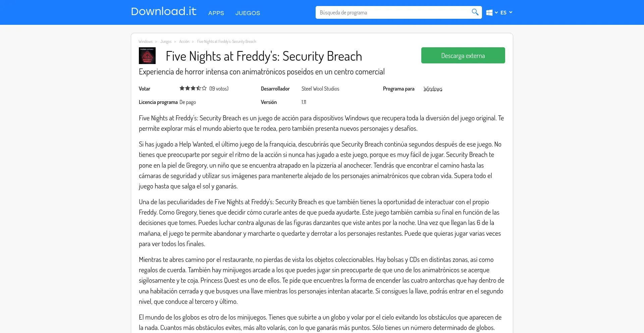
Task: Click the third rating star
Action: (x=193, y=88)
